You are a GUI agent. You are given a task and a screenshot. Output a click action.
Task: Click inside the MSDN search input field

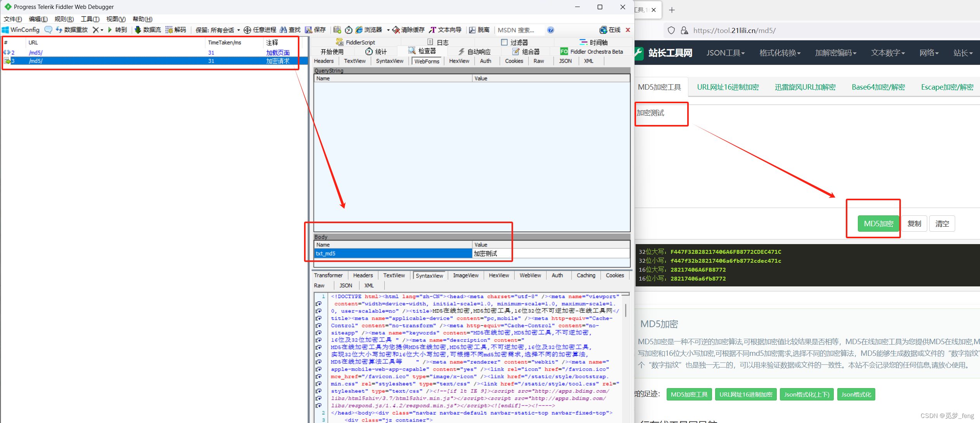click(522, 30)
